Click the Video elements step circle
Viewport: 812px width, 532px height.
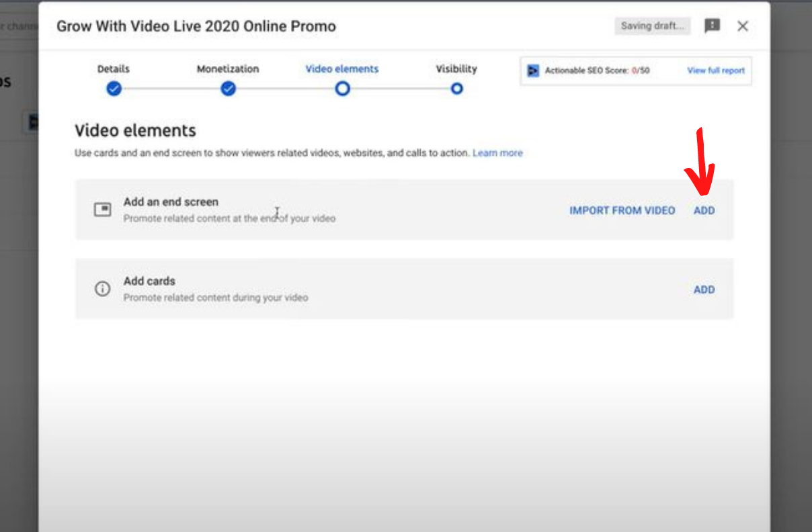coord(343,89)
